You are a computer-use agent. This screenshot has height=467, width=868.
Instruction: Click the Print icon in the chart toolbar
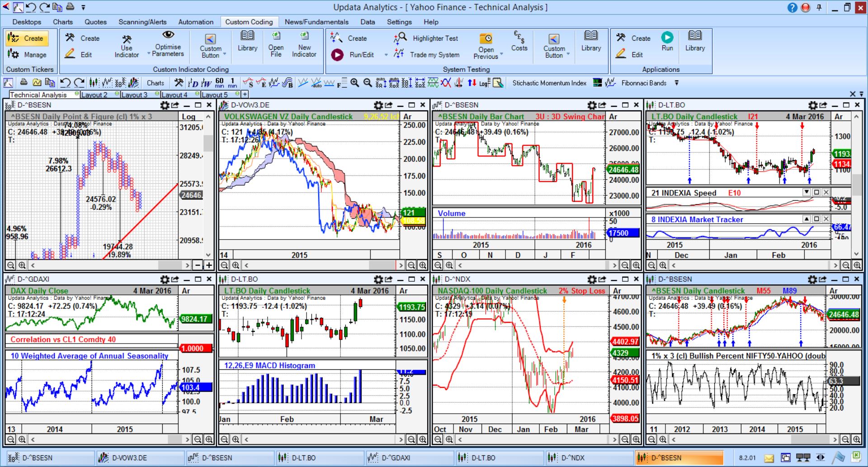coord(24,83)
